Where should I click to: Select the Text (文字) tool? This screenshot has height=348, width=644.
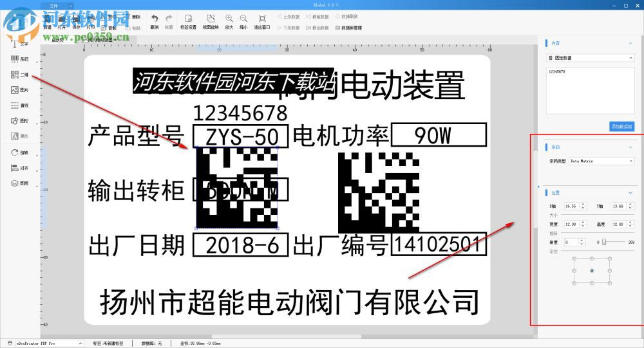click(x=19, y=44)
